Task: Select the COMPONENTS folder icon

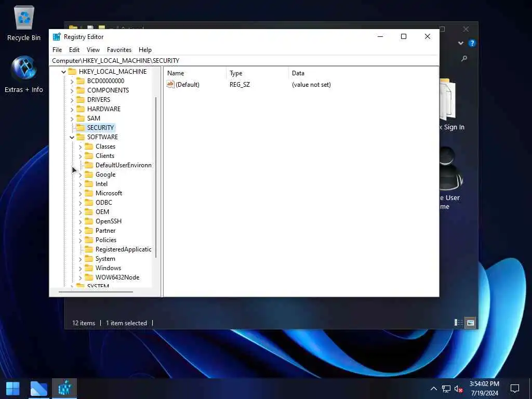Action: pos(81,90)
